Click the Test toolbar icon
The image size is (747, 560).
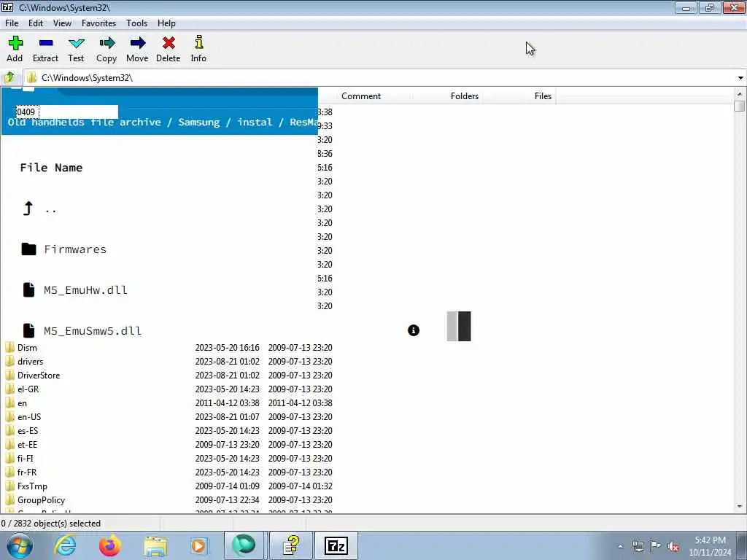pyautogui.click(x=76, y=43)
